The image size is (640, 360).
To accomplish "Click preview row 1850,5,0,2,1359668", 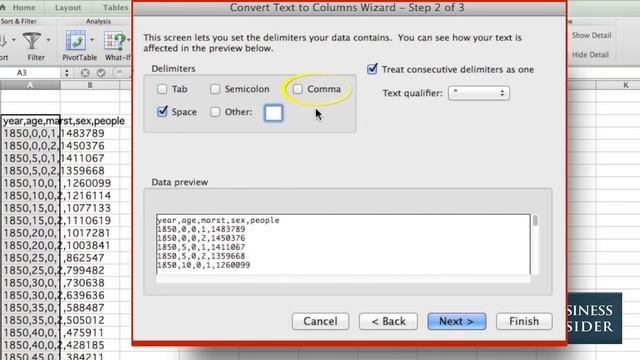I will click(x=201, y=256).
